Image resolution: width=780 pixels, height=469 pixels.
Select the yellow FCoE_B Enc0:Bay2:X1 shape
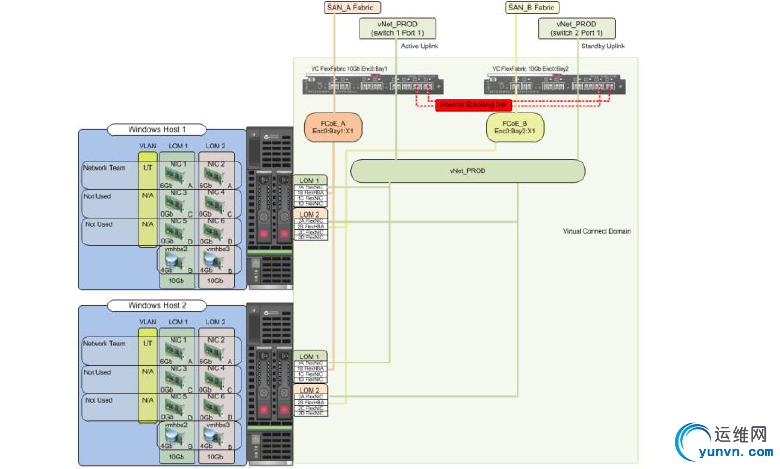pos(514,127)
